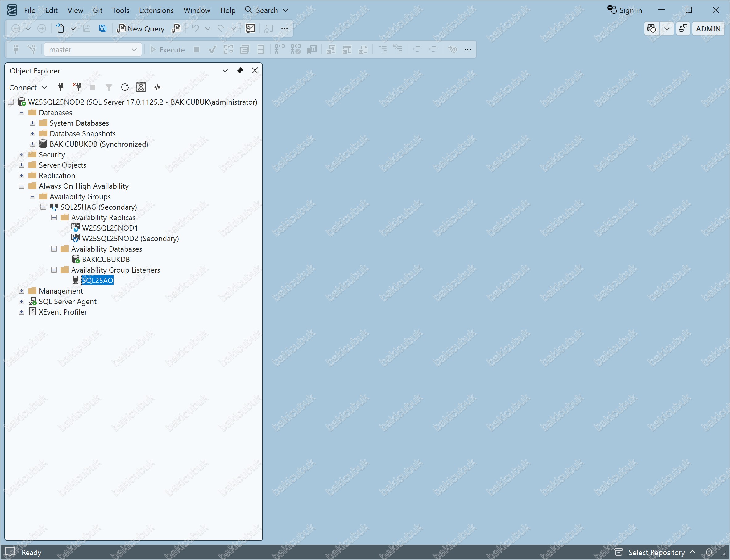Open the Tools menu
The height and width of the screenshot is (560, 730).
pyautogui.click(x=121, y=10)
